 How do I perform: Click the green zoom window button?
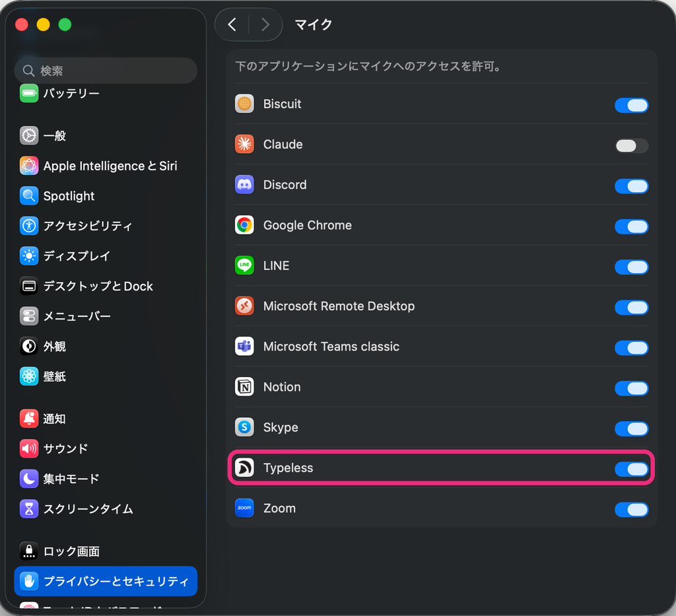click(x=65, y=24)
